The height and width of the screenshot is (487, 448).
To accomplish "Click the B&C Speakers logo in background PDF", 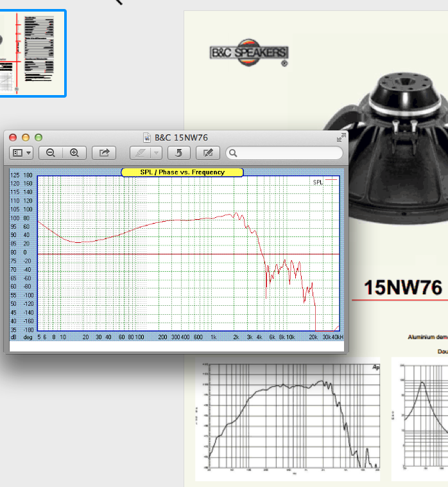I will pyautogui.click(x=249, y=53).
